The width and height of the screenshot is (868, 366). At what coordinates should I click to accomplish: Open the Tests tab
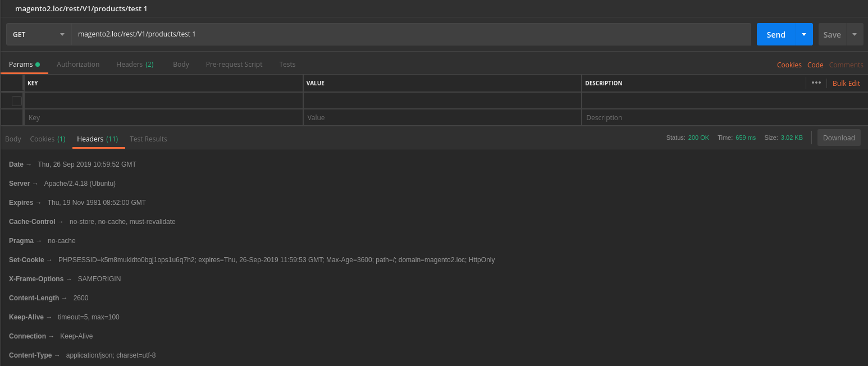pyautogui.click(x=287, y=65)
